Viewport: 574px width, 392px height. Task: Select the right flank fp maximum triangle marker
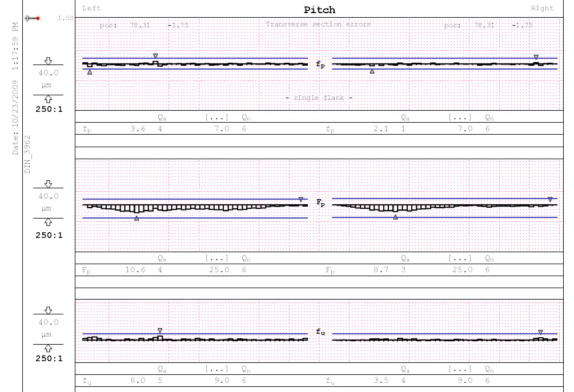pos(536,57)
